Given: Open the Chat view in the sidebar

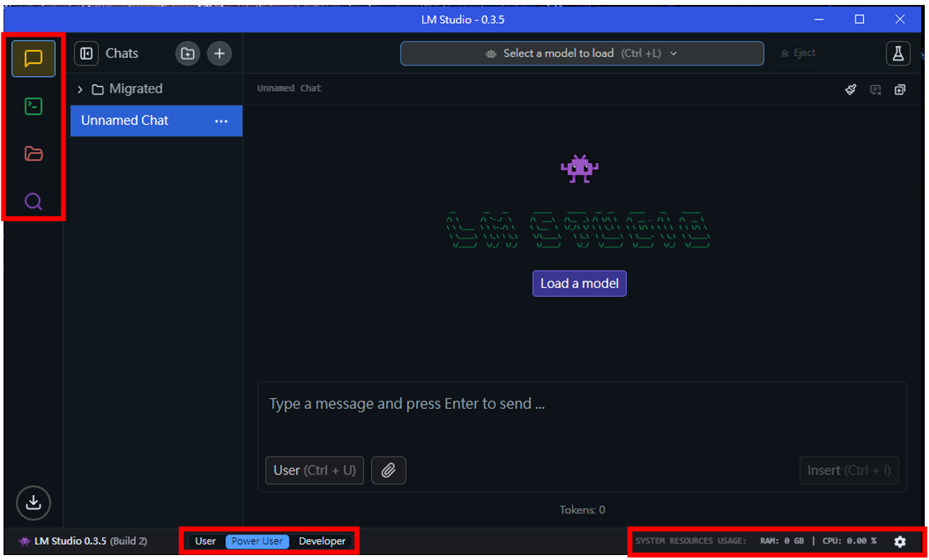Looking at the screenshot, I should click(33, 59).
